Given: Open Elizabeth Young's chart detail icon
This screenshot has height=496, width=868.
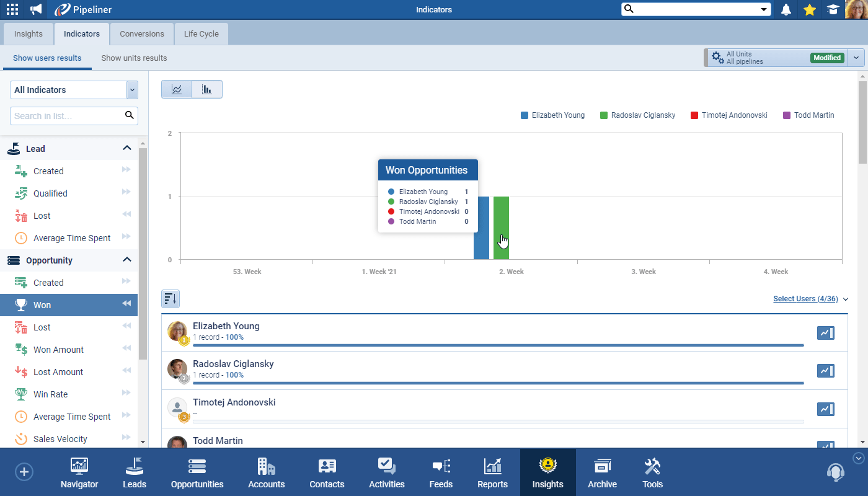Looking at the screenshot, I should [x=825, y=333].
